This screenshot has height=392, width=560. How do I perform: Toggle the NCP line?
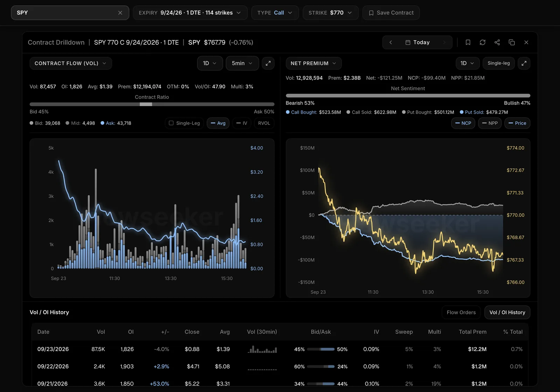pos(463,123)
